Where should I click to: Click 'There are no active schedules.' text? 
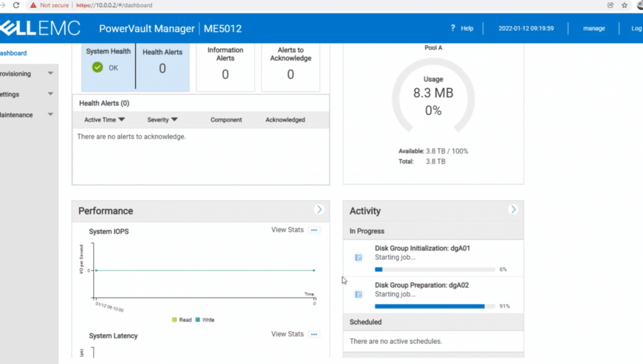coord(396,341)
